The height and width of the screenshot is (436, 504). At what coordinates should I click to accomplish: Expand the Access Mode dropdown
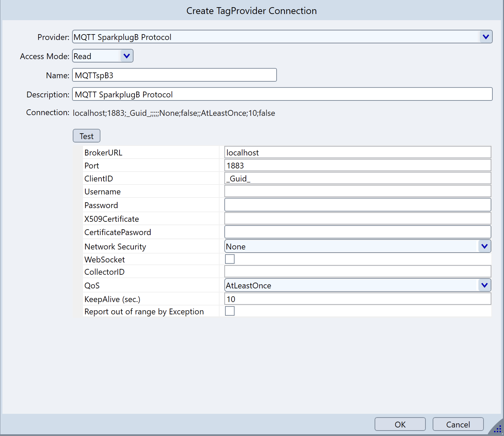pyautogui.click(x=126, y=56)
